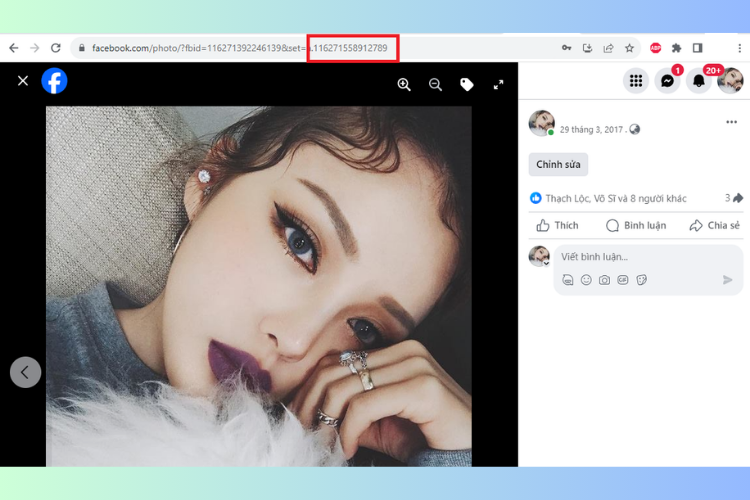
Task: Open Chrome's three-dot menu
Action: click(x=738, y=48)
